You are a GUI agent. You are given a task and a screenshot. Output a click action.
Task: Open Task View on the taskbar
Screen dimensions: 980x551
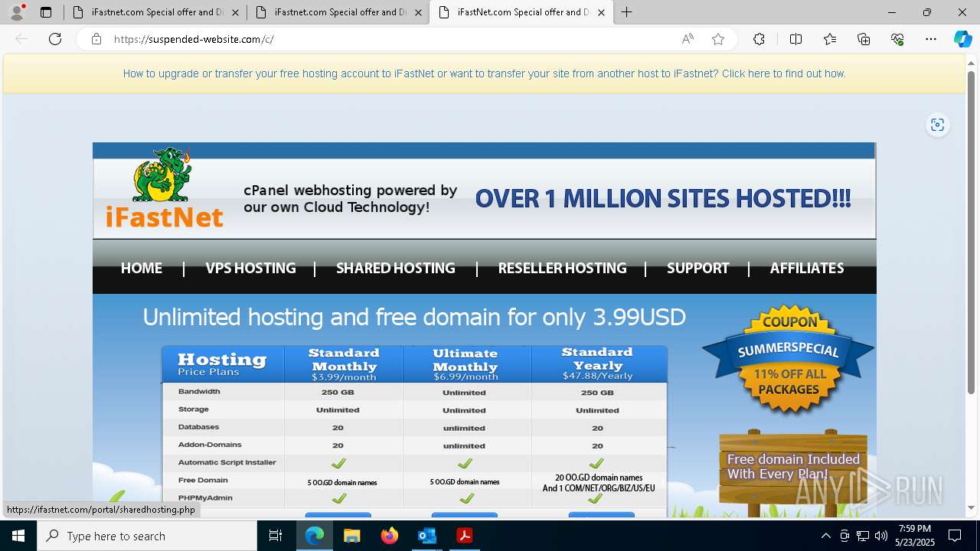click(276, 536)
